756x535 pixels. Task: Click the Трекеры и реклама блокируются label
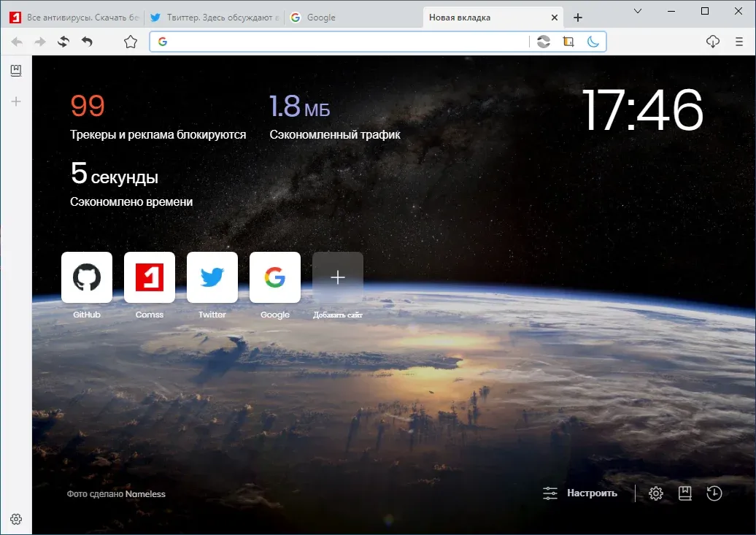158,134
